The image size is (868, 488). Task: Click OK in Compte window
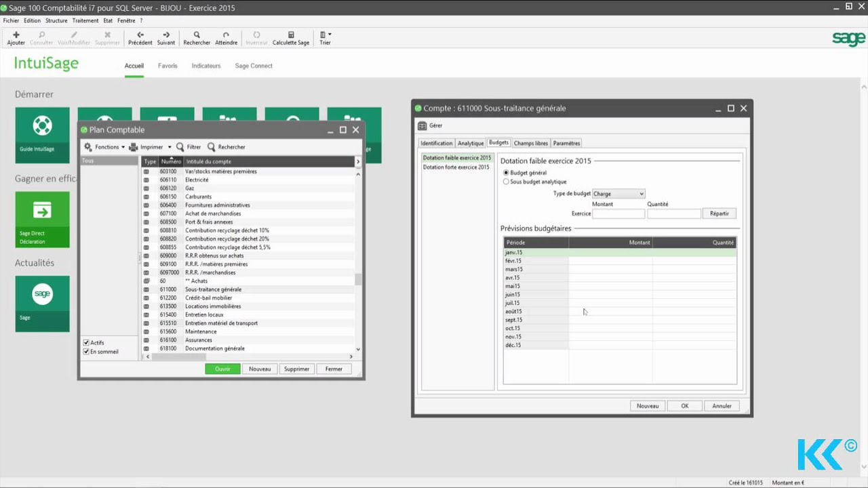pos(684,406)
